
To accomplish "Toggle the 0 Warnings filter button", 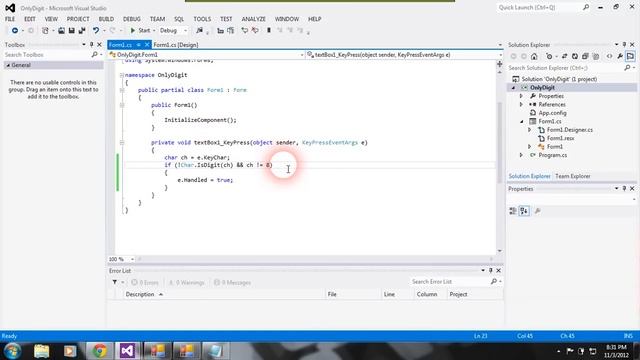I will [x=186, y=282].
